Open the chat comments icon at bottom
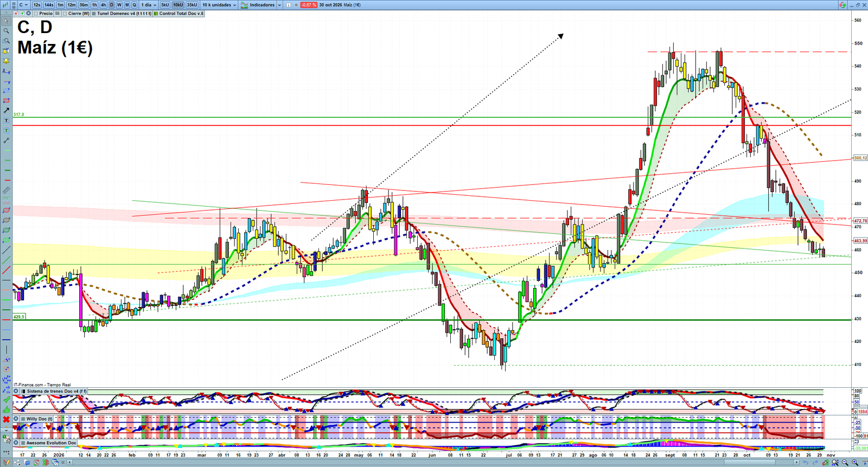The image size is (868, 467). 27,462
